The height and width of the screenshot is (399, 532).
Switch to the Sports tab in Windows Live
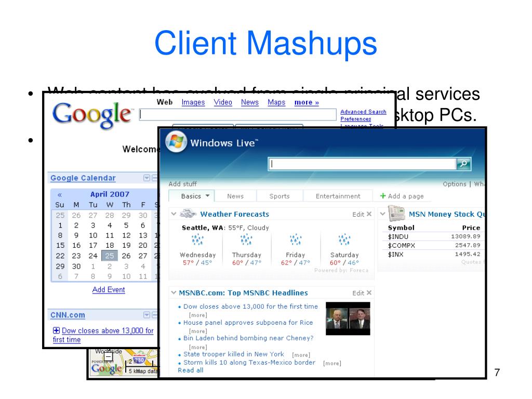tap(280, 196)
